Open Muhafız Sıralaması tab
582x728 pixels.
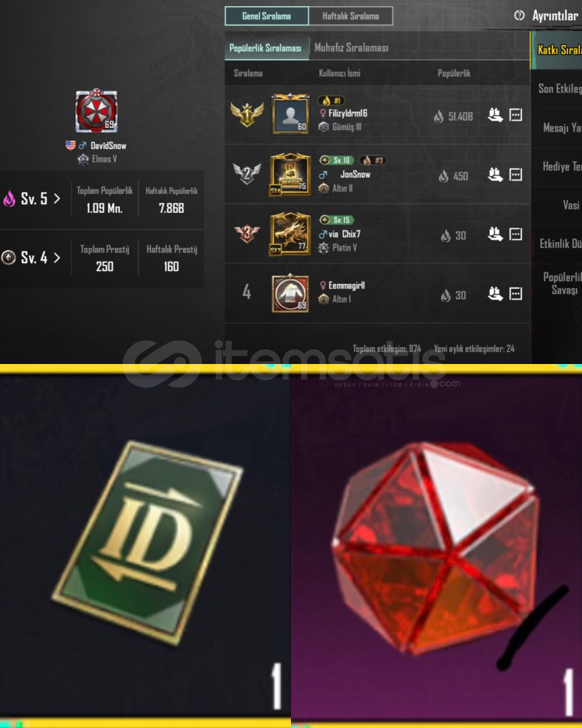352,47
